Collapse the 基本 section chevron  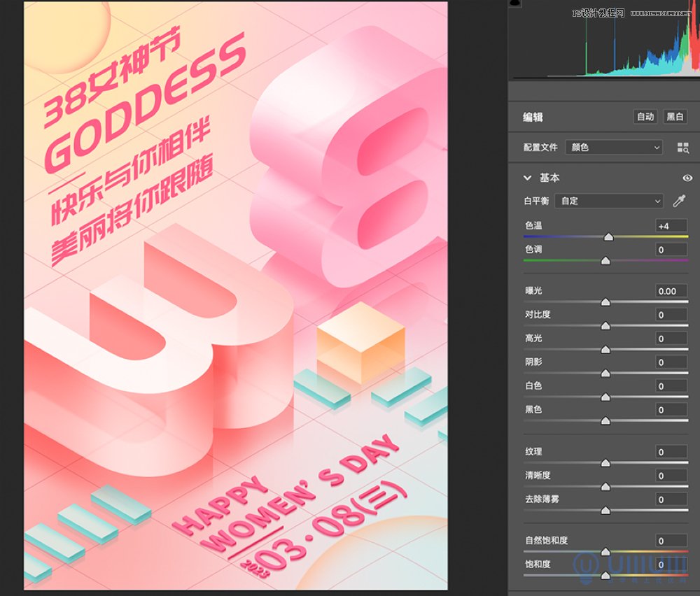tap(528, 178)
